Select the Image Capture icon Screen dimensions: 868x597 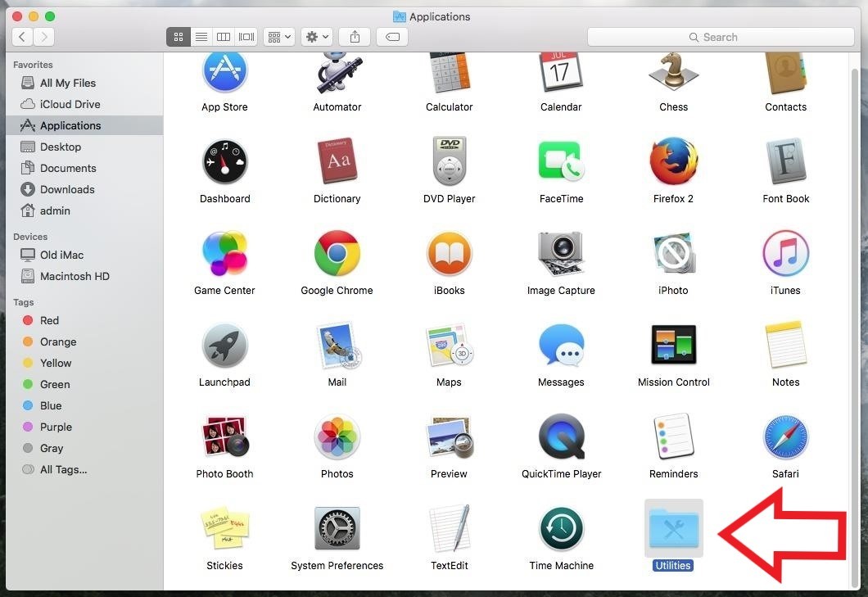(561, 254)
